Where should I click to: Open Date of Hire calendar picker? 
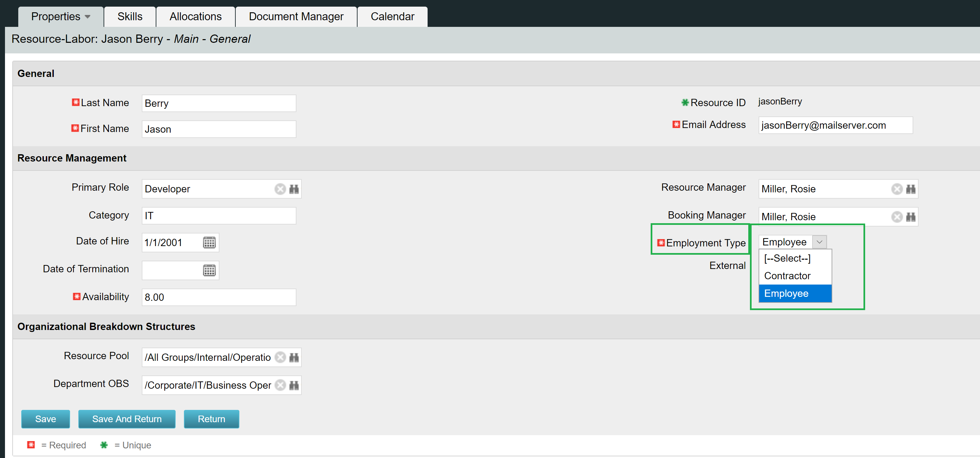[209, 242]
